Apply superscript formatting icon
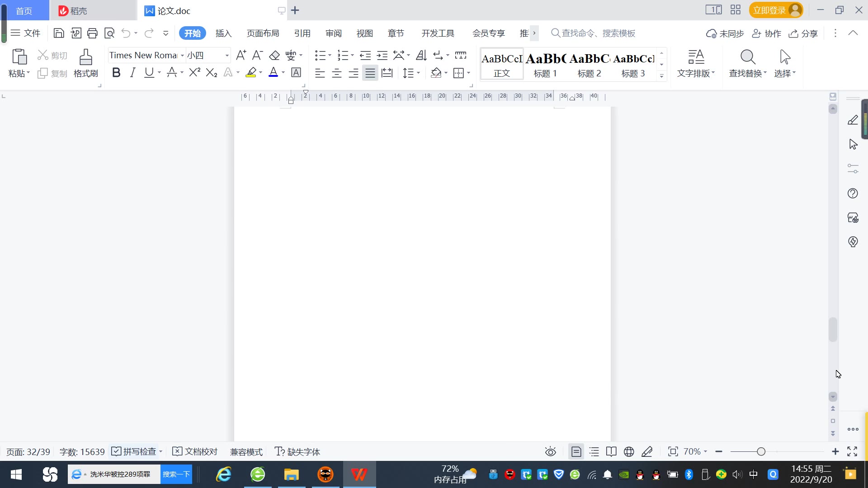The image size is (868, 488). pyautogui.click(x=194, y=73)
